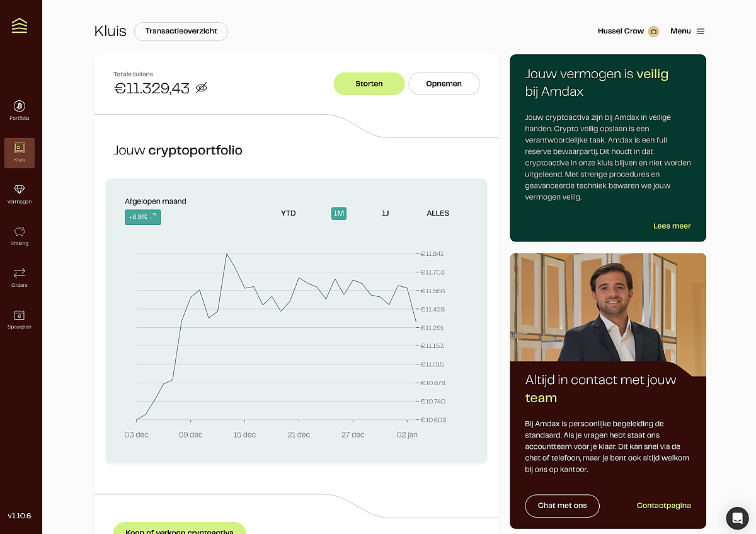Click the €11.841 axis label
The image size is (756, 534).
(x=432, y=253)
